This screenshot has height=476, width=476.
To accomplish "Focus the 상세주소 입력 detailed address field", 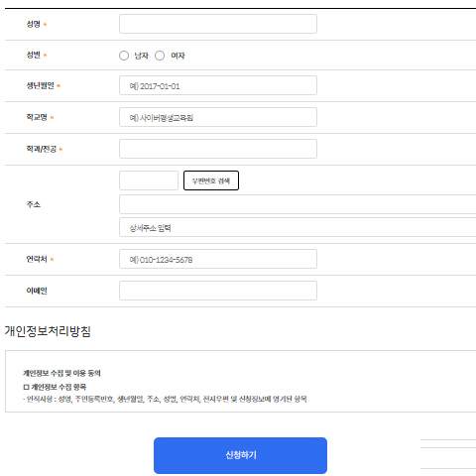I will (x=297, y=227).
